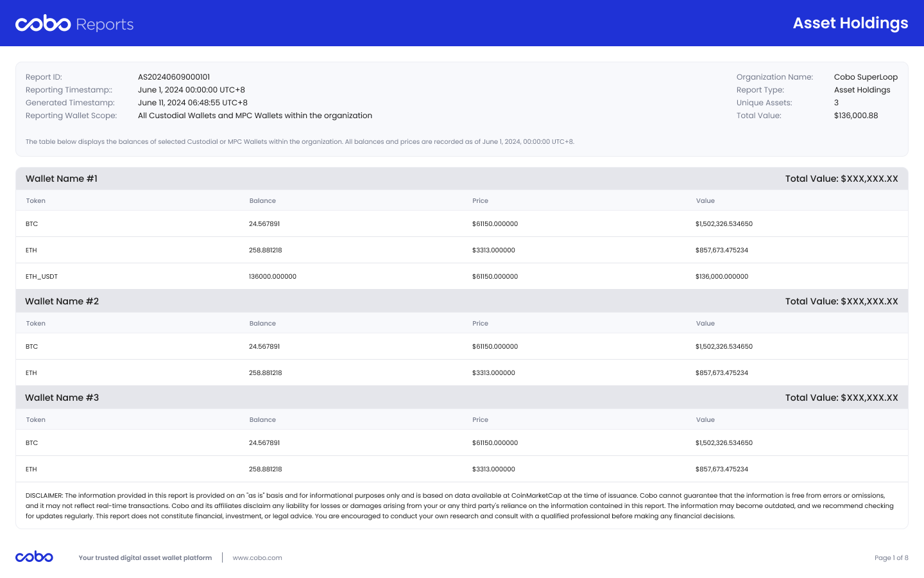Click ETH balance 258.881218 in Wallet #1
Viewport: 924px width, 578px height.
266,250
